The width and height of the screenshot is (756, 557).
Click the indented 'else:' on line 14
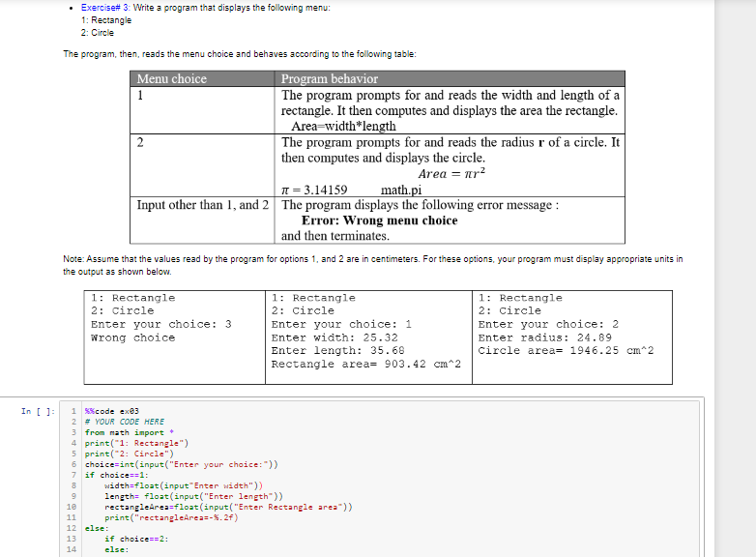[x=117, y=549]
